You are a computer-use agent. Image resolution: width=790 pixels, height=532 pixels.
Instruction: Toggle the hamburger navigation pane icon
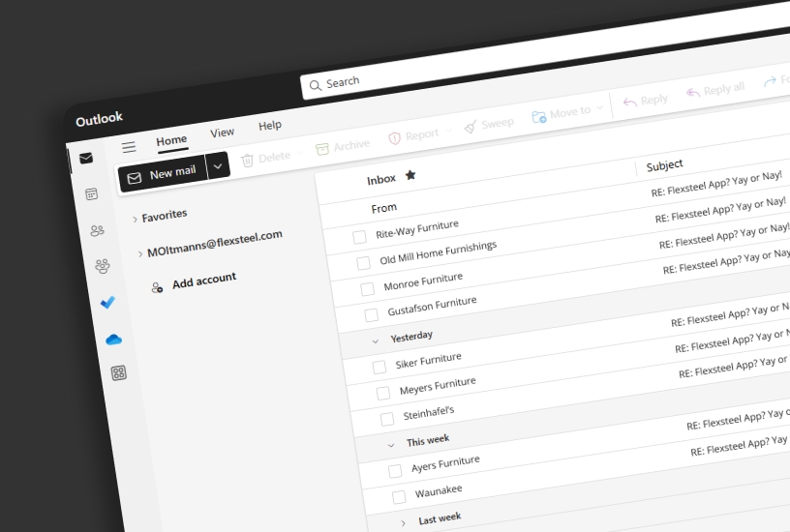click(129, 146)
